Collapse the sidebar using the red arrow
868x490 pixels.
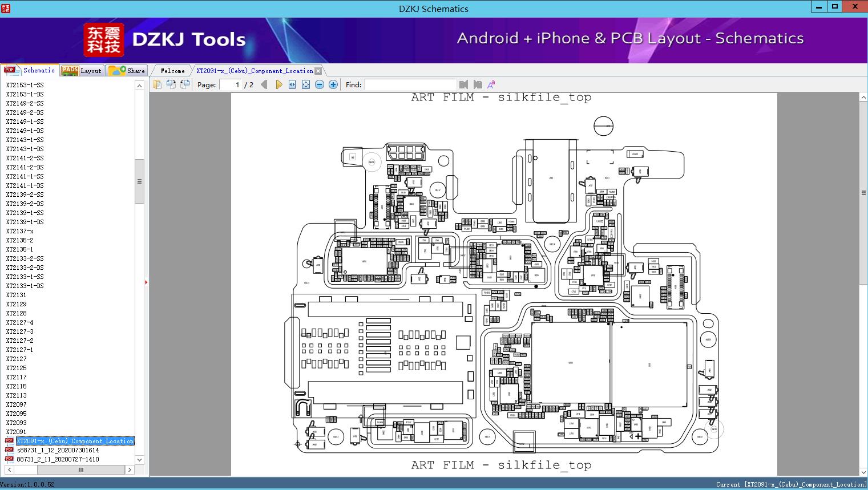click(x=146, y=282)
